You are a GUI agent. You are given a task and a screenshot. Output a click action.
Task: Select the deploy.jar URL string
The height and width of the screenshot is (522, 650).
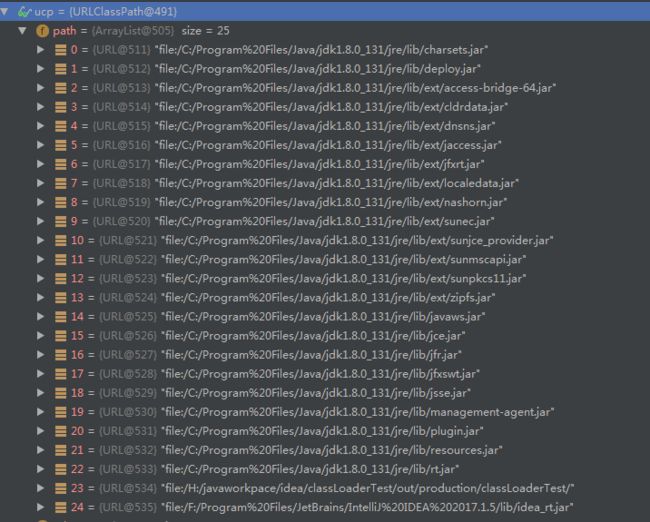coord(318,69)
